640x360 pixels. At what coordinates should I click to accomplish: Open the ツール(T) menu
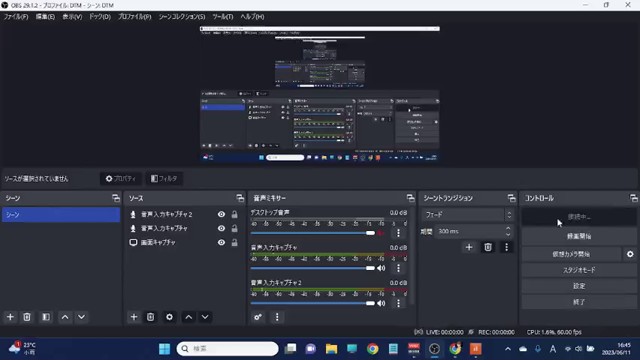tap(222, 17)
